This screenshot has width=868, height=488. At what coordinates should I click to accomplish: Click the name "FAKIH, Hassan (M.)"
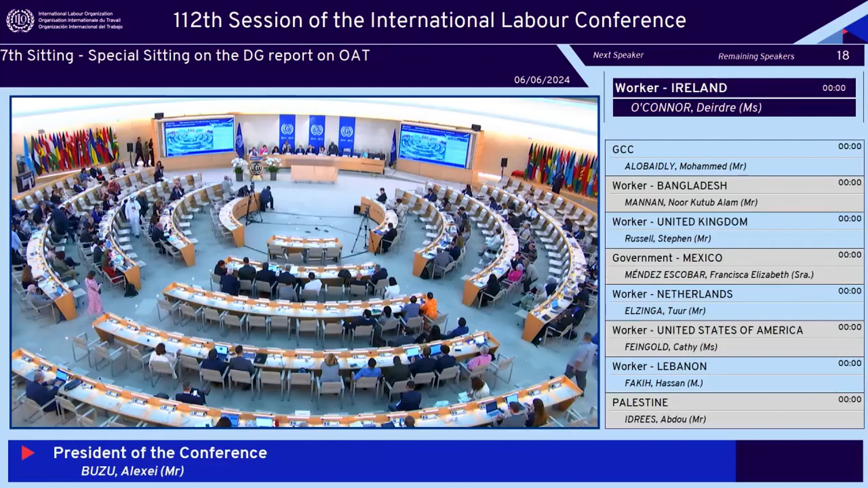tap(664, 383)
